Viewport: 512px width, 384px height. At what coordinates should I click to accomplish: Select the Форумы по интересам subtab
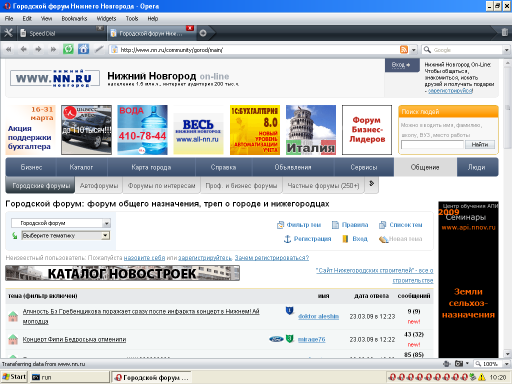(161, 185)
